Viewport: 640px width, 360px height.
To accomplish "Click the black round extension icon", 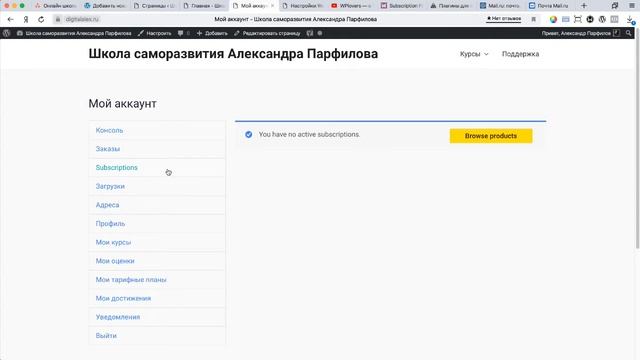I will click(x=590, y=19).
